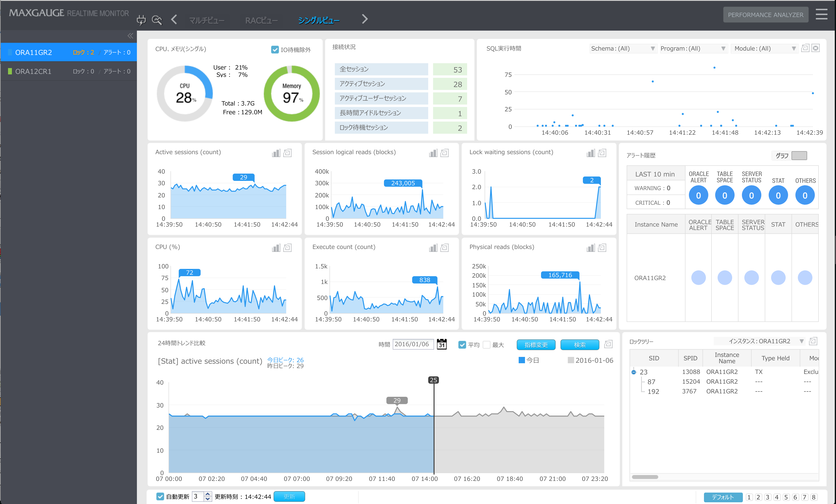Pop out the Execute count chart
Screen dimensions: 836x504
point(445,248)
